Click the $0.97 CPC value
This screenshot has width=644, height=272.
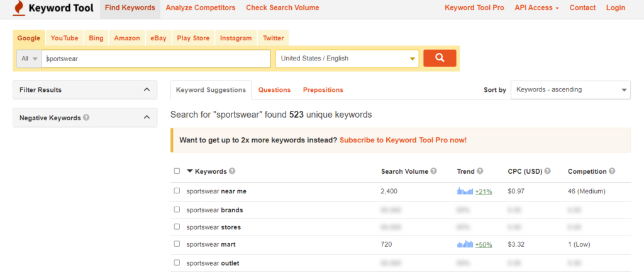516,191
